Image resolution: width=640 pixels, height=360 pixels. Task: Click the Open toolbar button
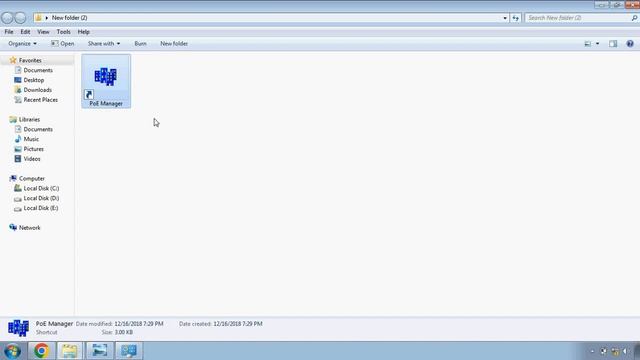click(x=62, y=44)
